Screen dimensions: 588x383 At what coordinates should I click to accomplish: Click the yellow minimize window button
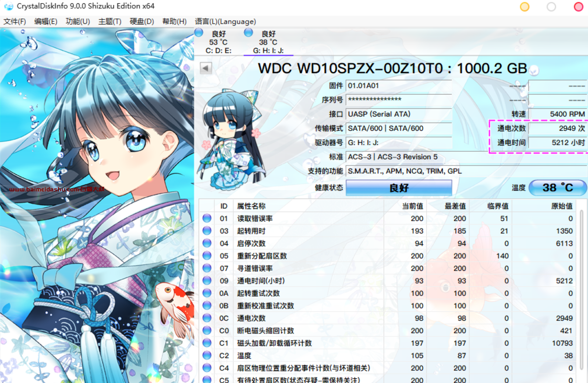(x=525, y=7)
